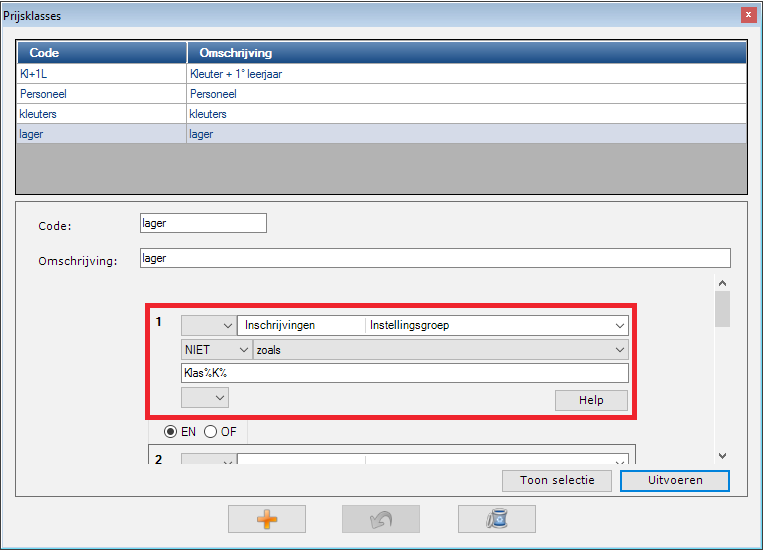Viewport: 764px width, 550px height.
Task: Click the recycle bin delete button
Action: [496, 519]
